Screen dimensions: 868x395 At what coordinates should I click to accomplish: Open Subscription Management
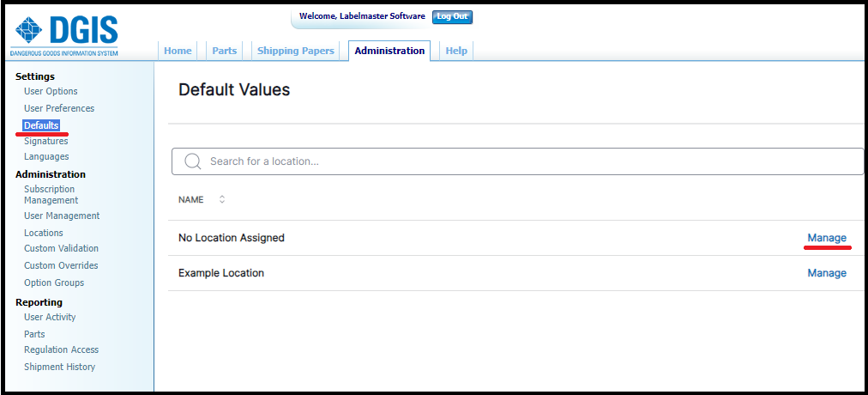click(51, 194)
